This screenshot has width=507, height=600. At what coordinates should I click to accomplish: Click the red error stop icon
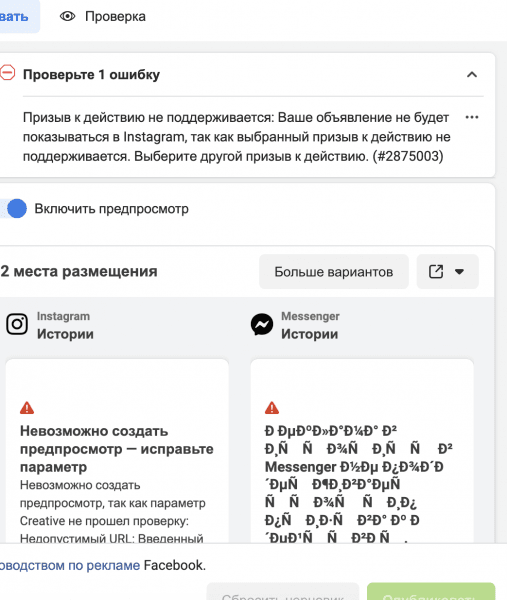click(x=7, y=73)
